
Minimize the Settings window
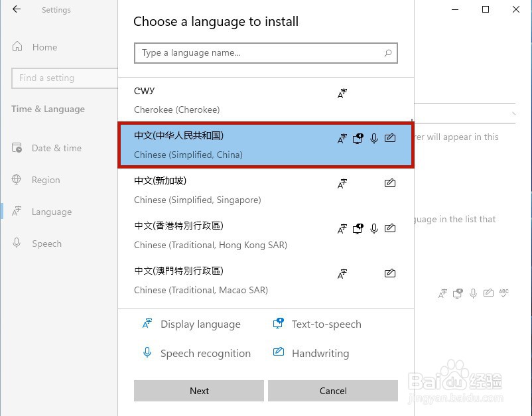pyautogui.click(x=455, y=9)
